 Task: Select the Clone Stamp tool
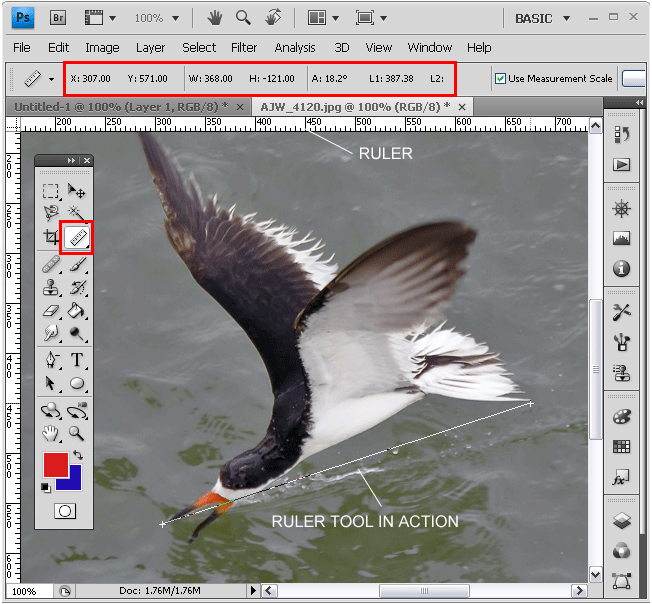coord(51,288)
